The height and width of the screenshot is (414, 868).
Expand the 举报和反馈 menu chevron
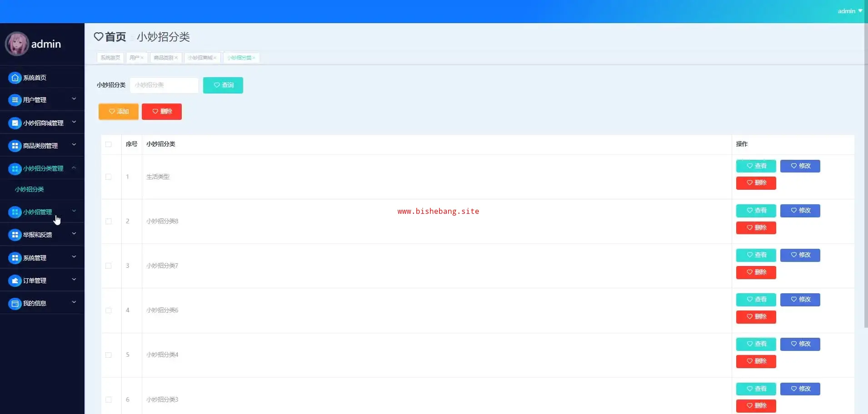(74, 234)
